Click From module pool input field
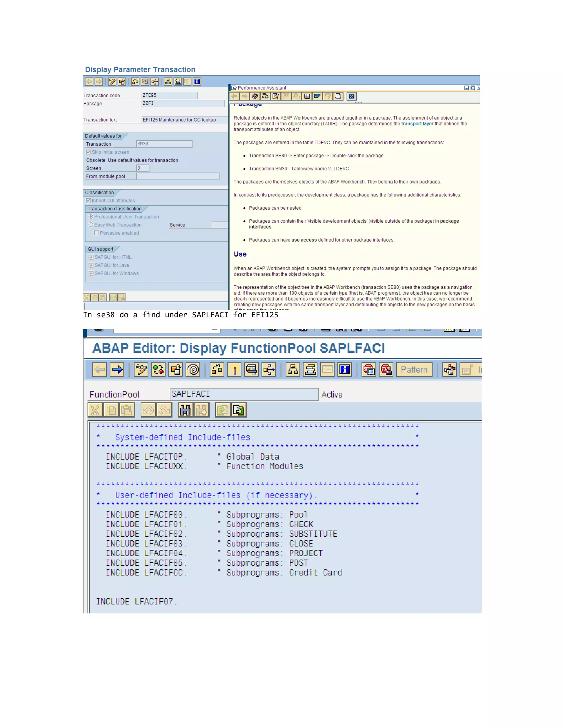Image resolution: width=563 pixels, height=728 pixels. coord(178,176)
